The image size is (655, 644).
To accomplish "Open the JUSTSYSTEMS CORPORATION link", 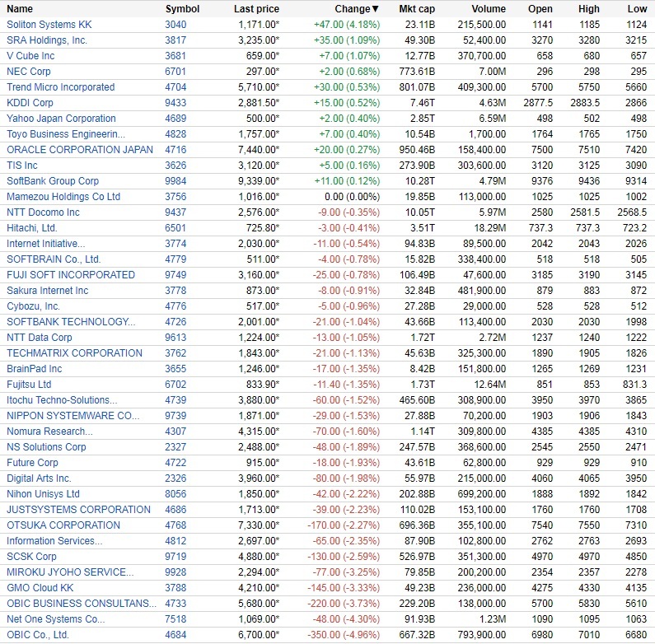I will coord(78,510).
